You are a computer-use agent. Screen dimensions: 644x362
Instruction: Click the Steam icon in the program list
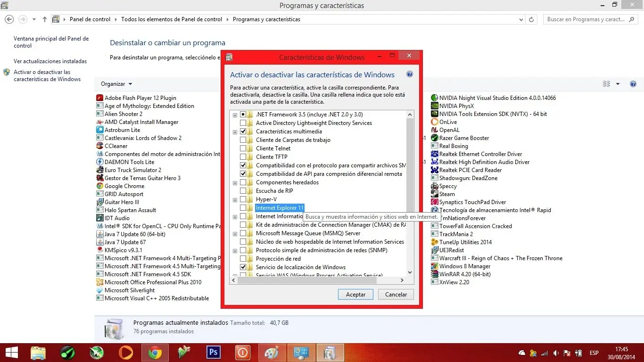point(435,194)
